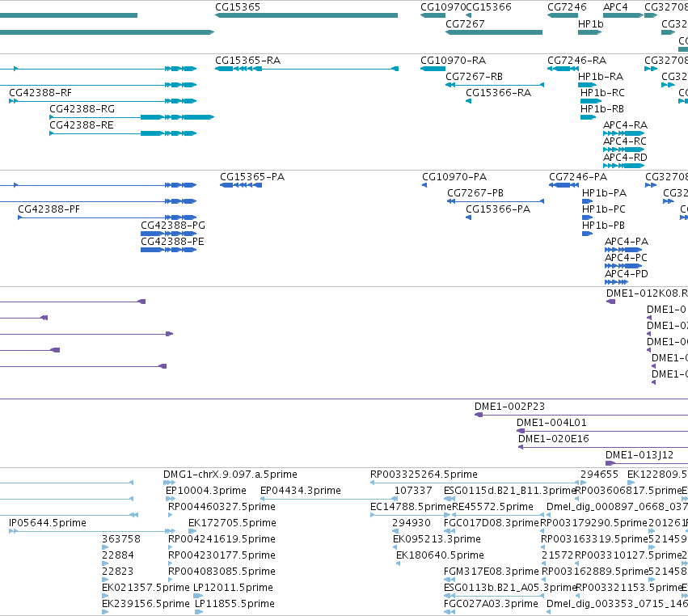Select CG42388-RF transcript label
The width and height of the screenshot is (688, 616).
click(x=40, y=93)
